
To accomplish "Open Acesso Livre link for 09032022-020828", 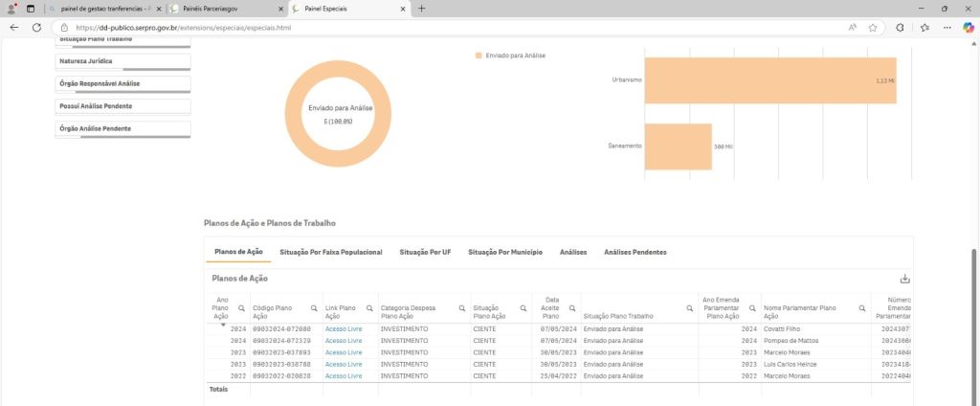I will pos(344,376).
